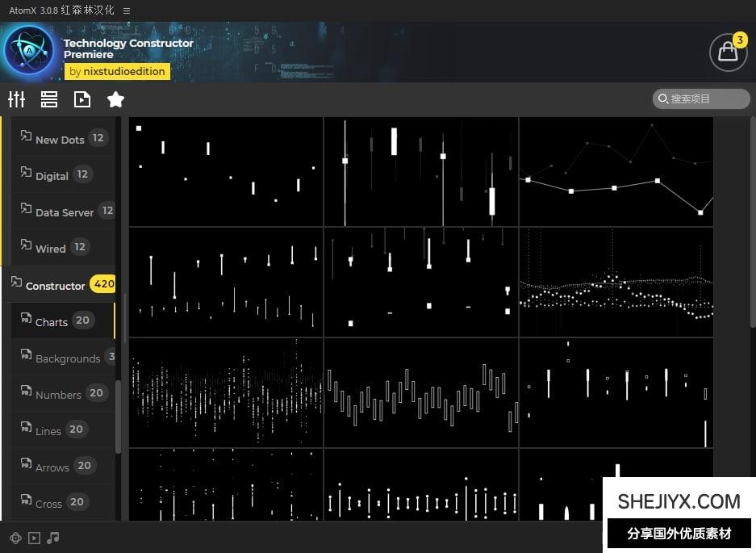This screenshot has width=756, height=553.
Task: Click the crosshair target icon in bottom bar
Action: [15, 538]
